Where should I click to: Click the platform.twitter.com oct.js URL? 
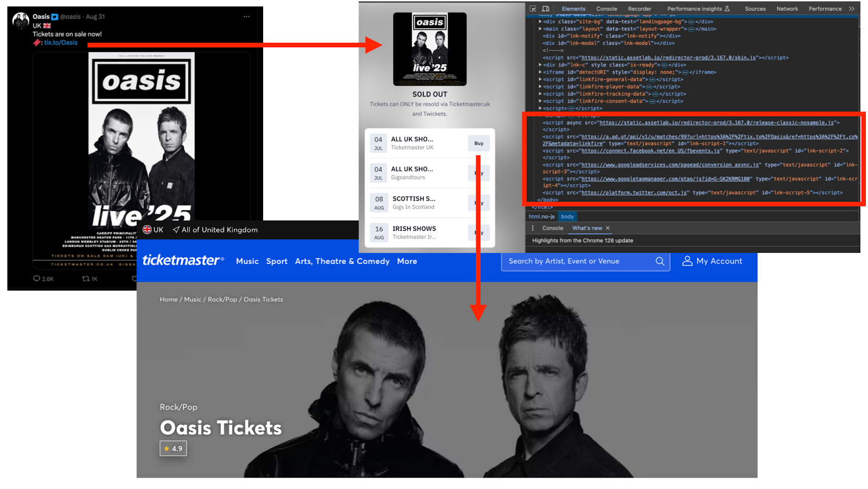[634, 193]
